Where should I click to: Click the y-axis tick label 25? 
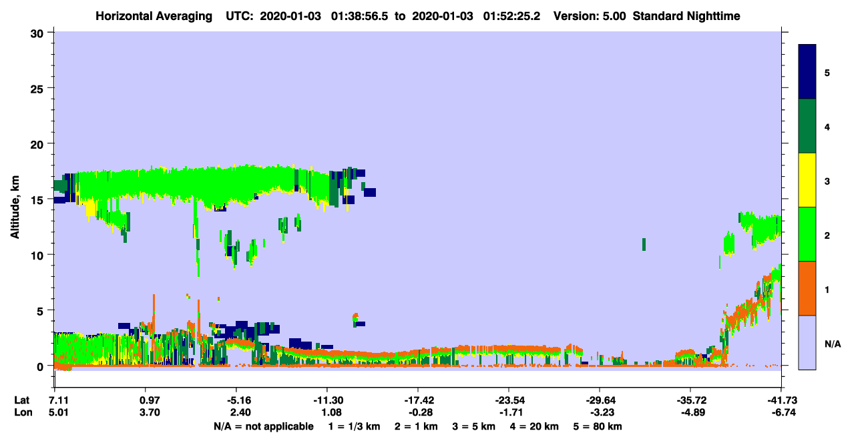point(38,88)
